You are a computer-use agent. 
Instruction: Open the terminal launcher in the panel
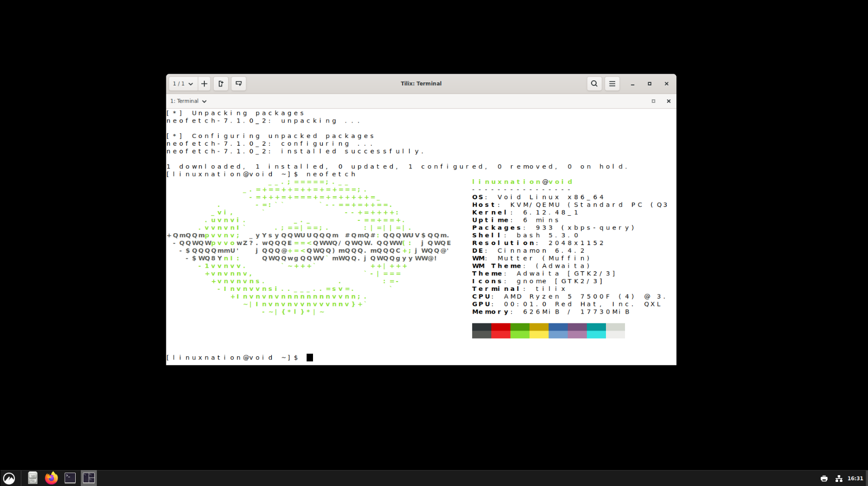click(70, 478)
